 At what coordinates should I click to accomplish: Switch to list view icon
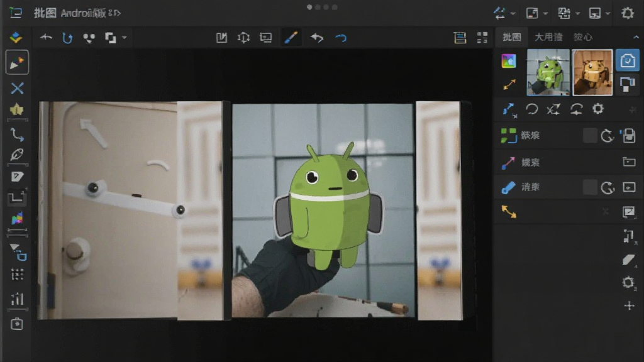tap(460, 38)
